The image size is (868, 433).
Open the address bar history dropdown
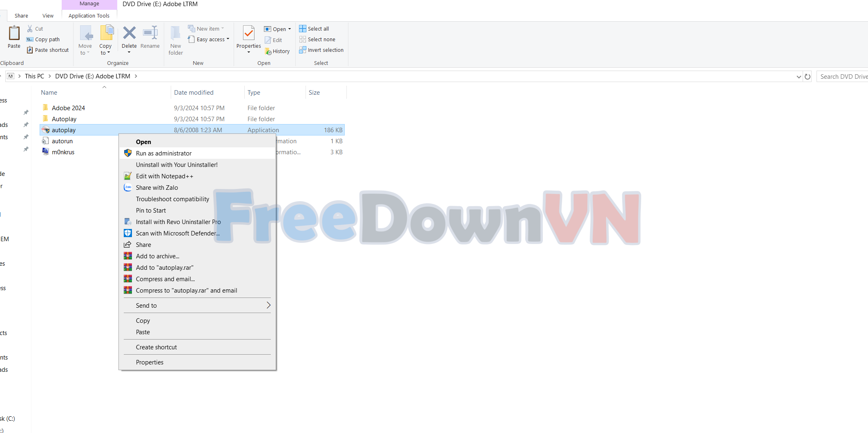799,76
